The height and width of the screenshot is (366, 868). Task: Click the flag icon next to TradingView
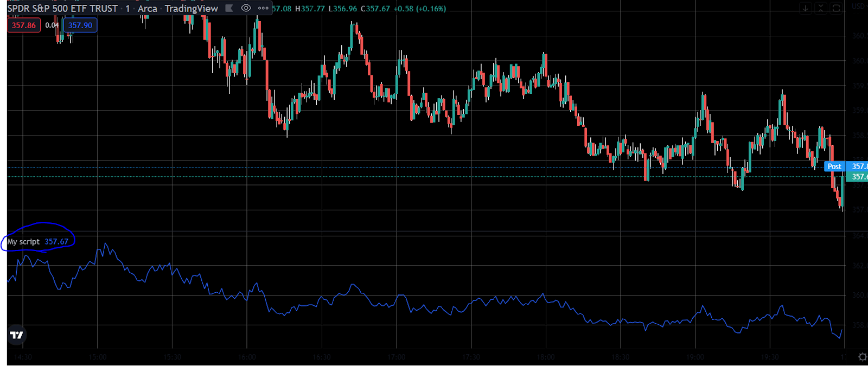point(229,8)
